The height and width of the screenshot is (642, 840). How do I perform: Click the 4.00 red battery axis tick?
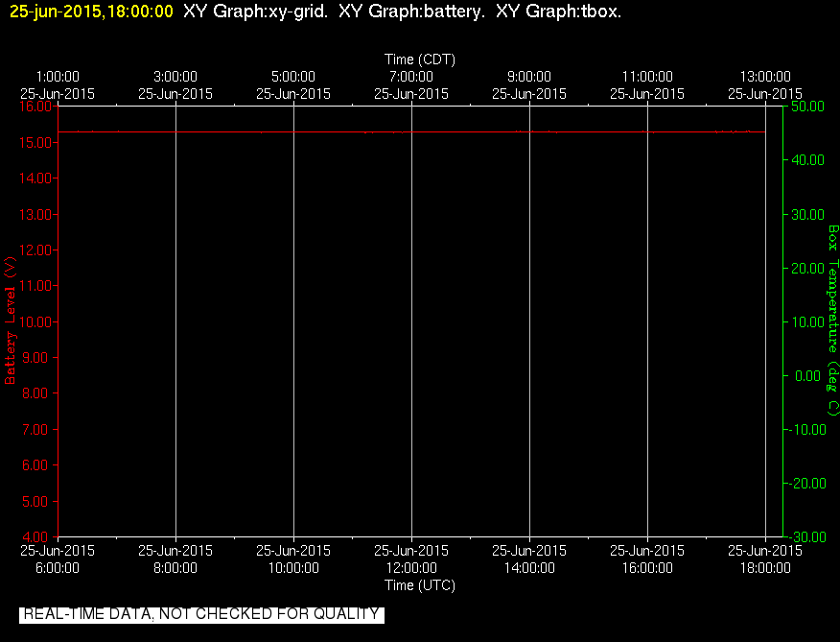tap(38, 536)
